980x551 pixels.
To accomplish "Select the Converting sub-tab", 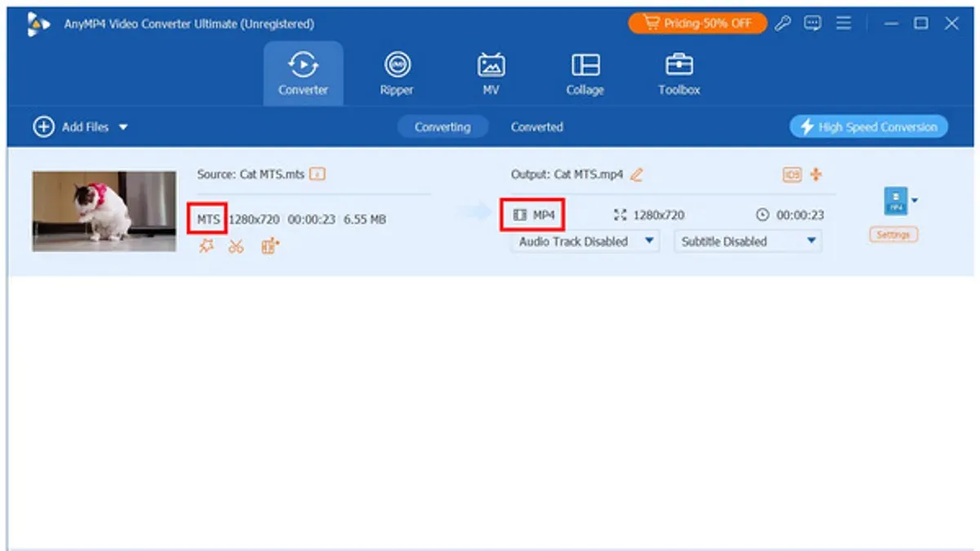I will pyautogui.click(x=443, y=127).
